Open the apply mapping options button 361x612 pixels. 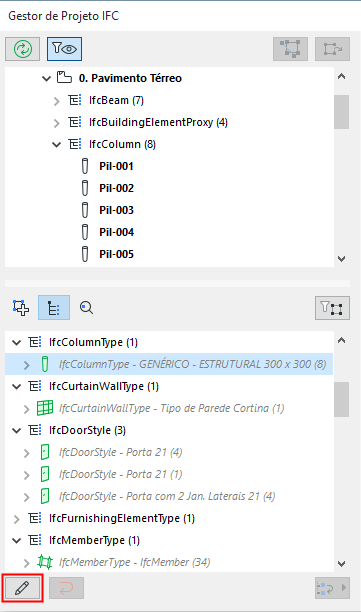point(333,588)
